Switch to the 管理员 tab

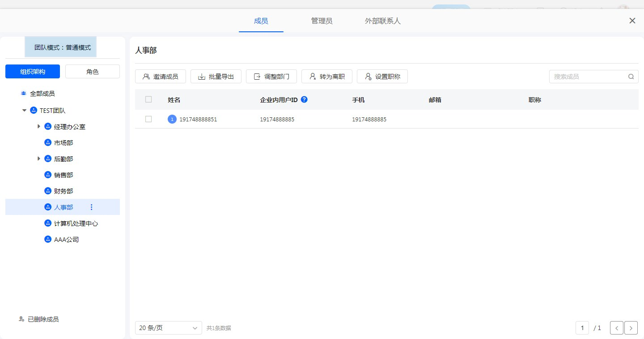click(x=322, y=21)
